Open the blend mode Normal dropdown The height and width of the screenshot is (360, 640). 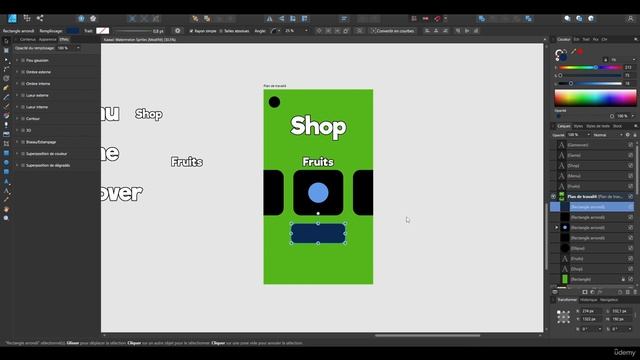pos(608,135)
